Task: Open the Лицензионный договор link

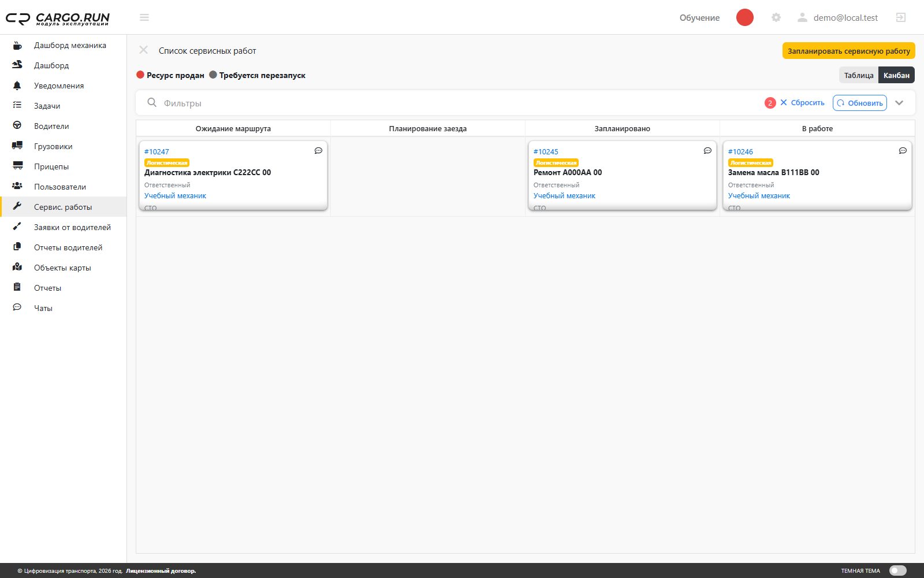Action: tap(161, 571)
